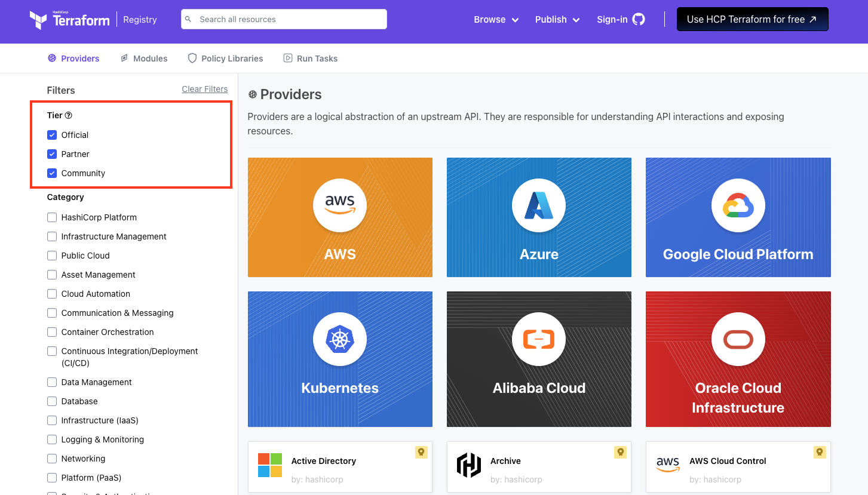Click the Policy Libraries shield icon
868x495 pixels.
click(x=192, y=58)
